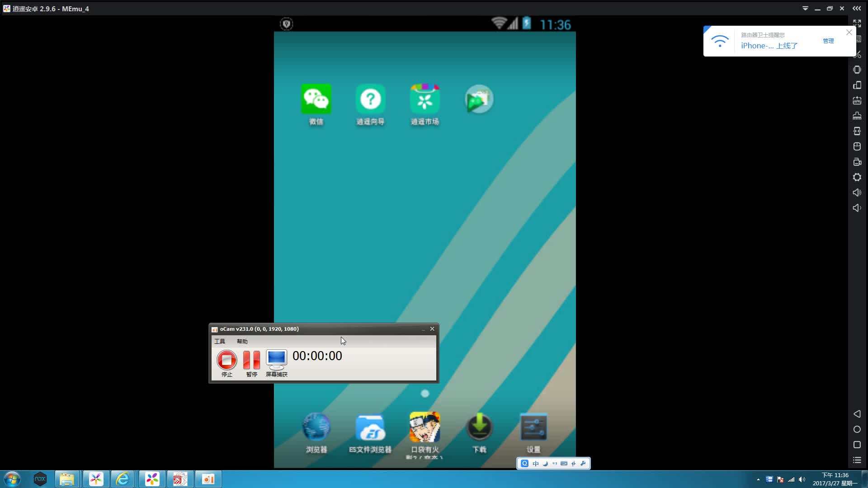Open MEmu settings gear in sidebar
Viewport: 868px width, 488px height.
[x=857, y=177]
